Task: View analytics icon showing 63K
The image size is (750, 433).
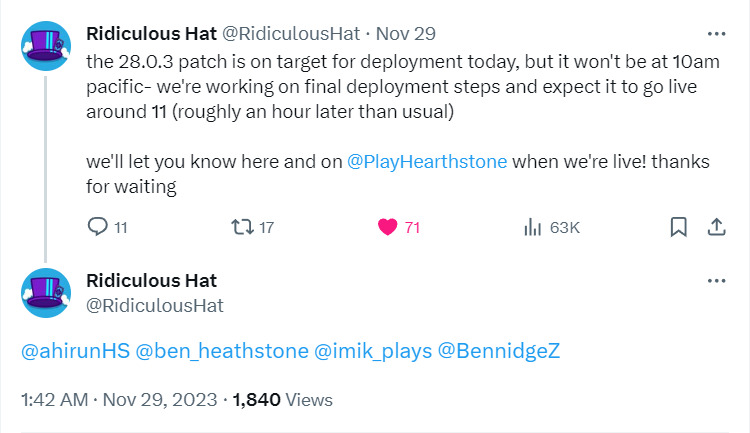Action: coord(532,227)
